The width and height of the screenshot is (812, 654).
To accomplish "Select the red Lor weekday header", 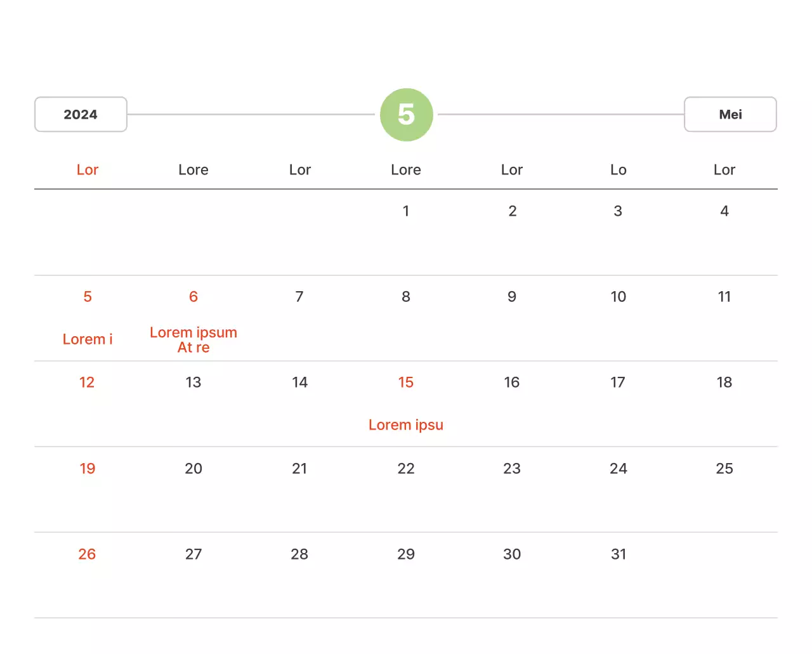I will [x=88, y=170].
